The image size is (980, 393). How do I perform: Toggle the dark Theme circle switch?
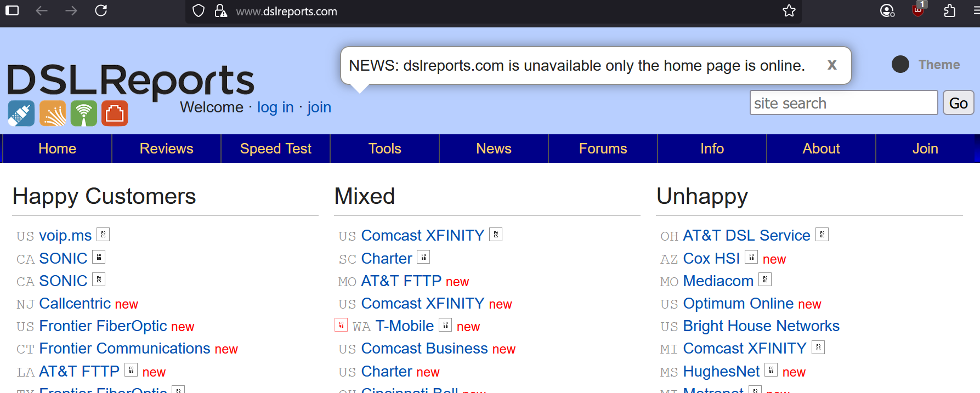900,64
